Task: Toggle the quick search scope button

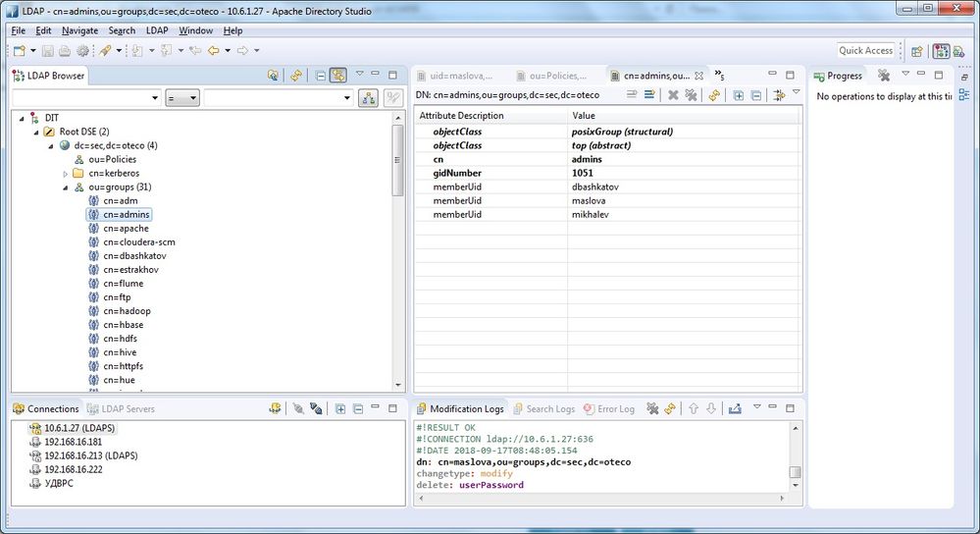Action: 369,98
